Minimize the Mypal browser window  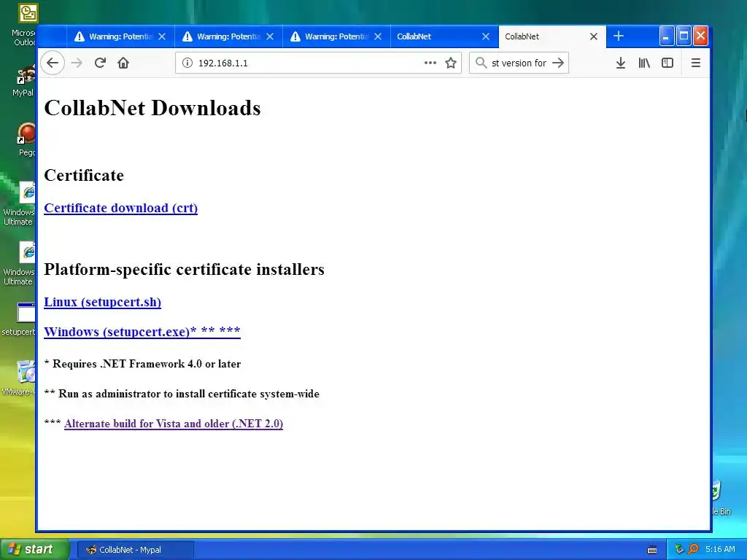point(667,36)
